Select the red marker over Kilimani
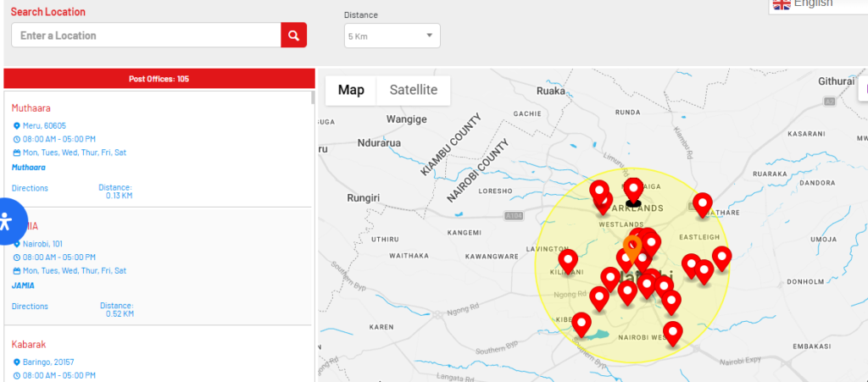The height and width of the screenshot is (382, 868). [x=568, y=260]
